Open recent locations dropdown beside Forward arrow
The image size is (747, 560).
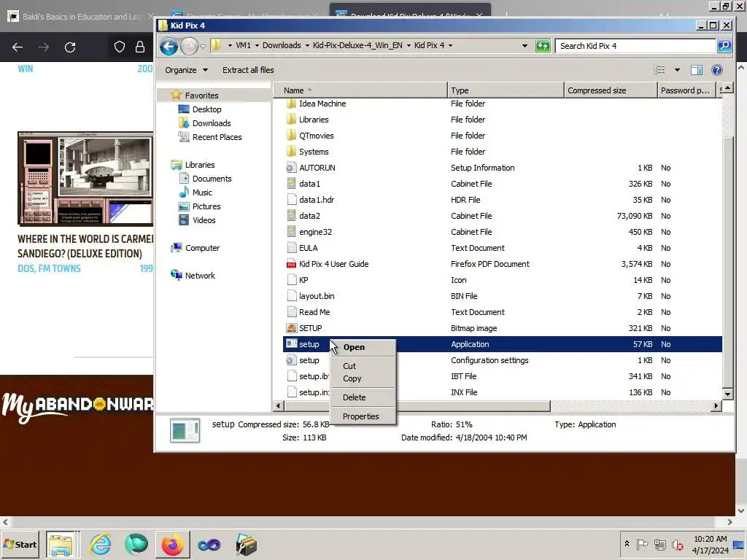pyautogui.click(x=203, y=46)
